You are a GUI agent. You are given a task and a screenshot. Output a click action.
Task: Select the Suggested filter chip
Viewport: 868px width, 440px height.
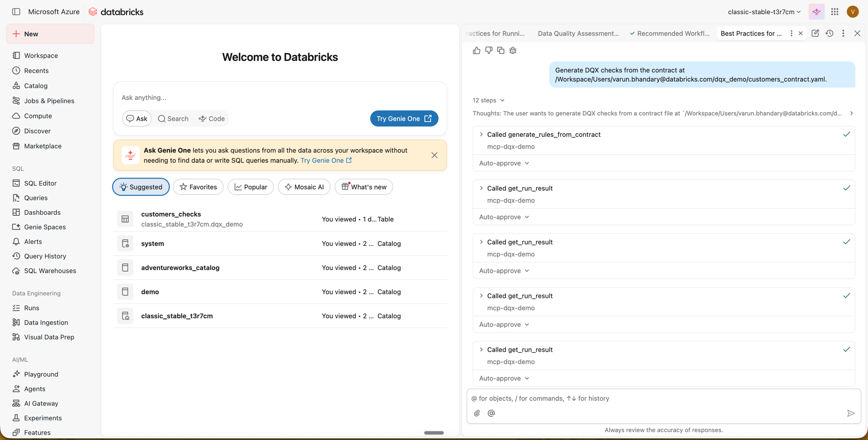[141, 187]
